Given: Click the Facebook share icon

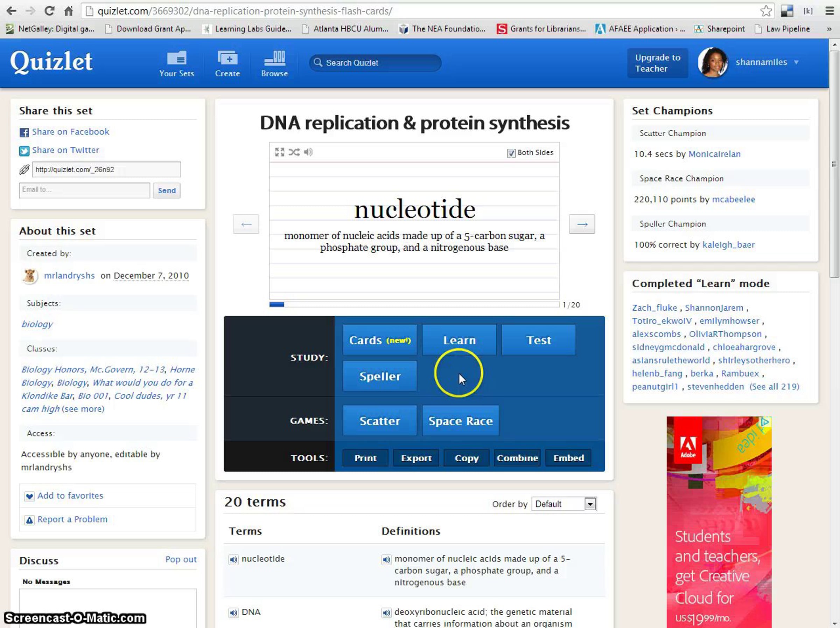Looking at the screenshot, I should 24,132.
